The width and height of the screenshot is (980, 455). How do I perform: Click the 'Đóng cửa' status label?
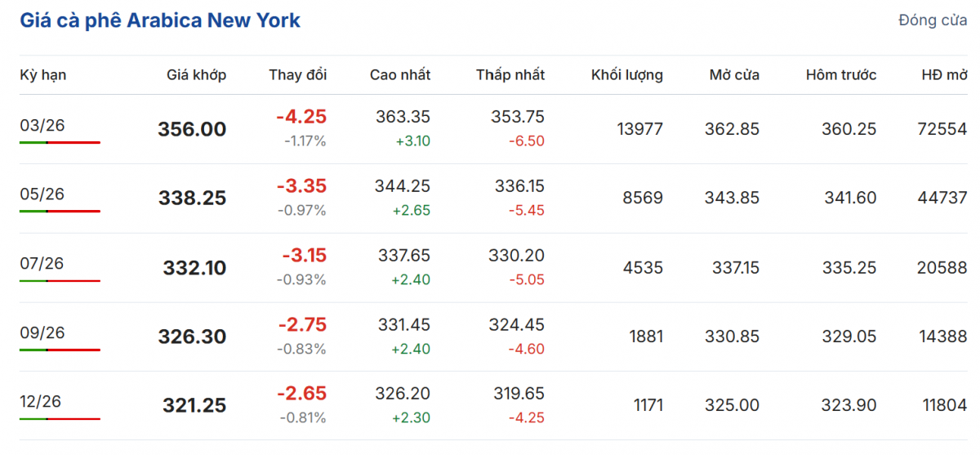pos(933,20)
